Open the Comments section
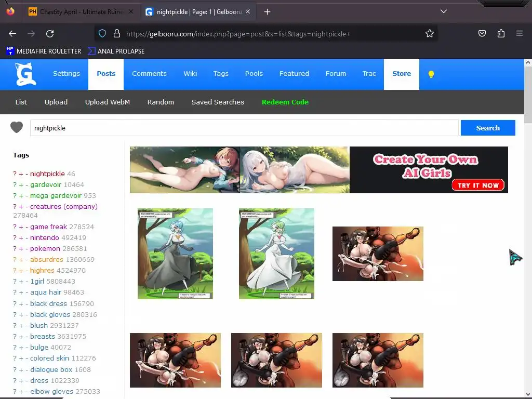 149,74
